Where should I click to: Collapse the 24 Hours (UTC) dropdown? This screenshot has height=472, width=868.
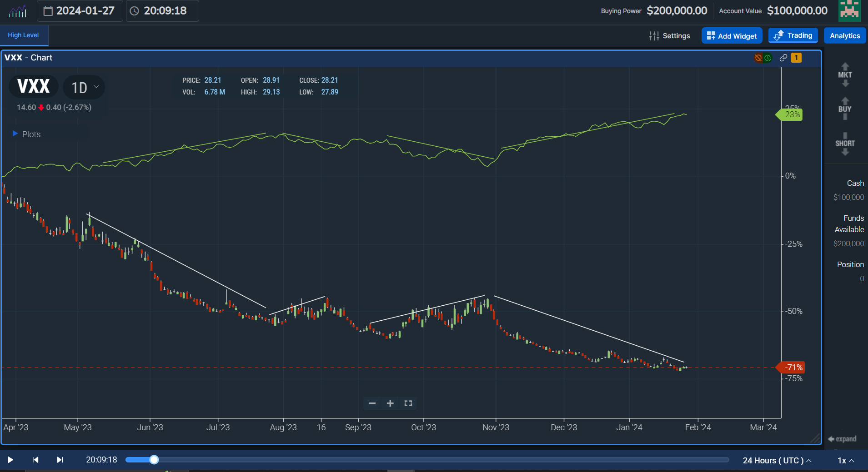click(777, 460)
